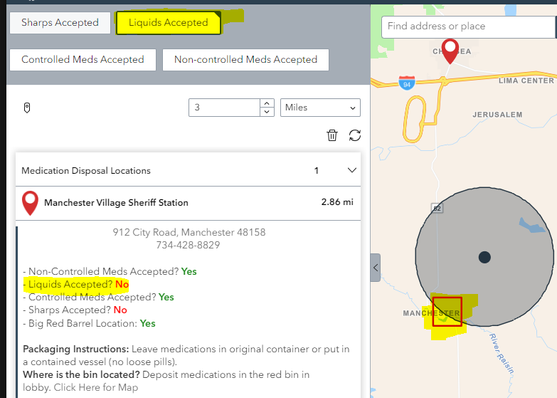Click the Packaging Instructions heading

pyautogui.click(x=76, y=349)
